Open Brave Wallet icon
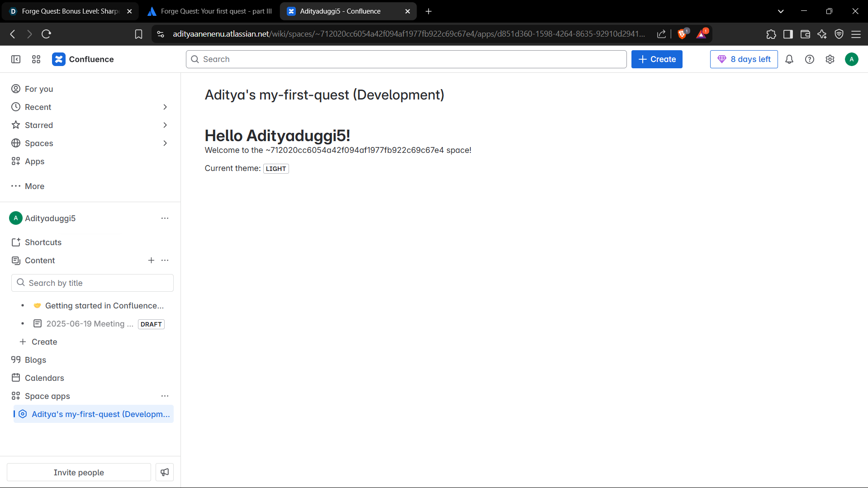The width and height of the screenshot is (868, 488). coord(805,34)
